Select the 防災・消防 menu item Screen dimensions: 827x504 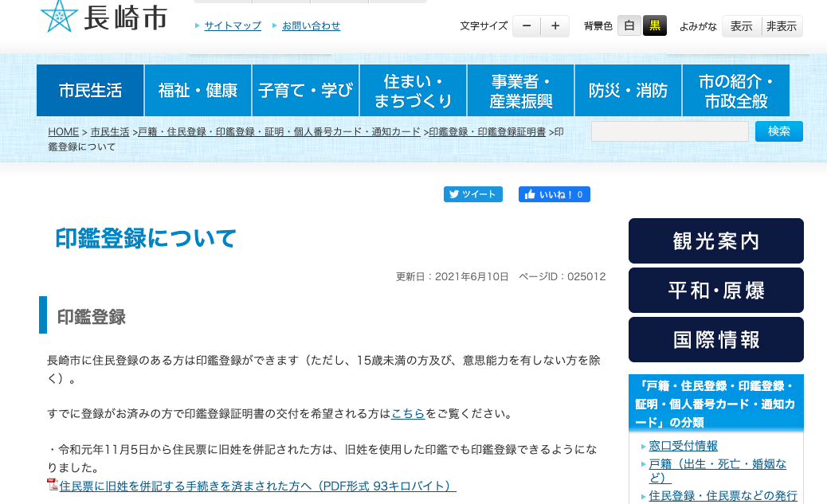point(628,91)
